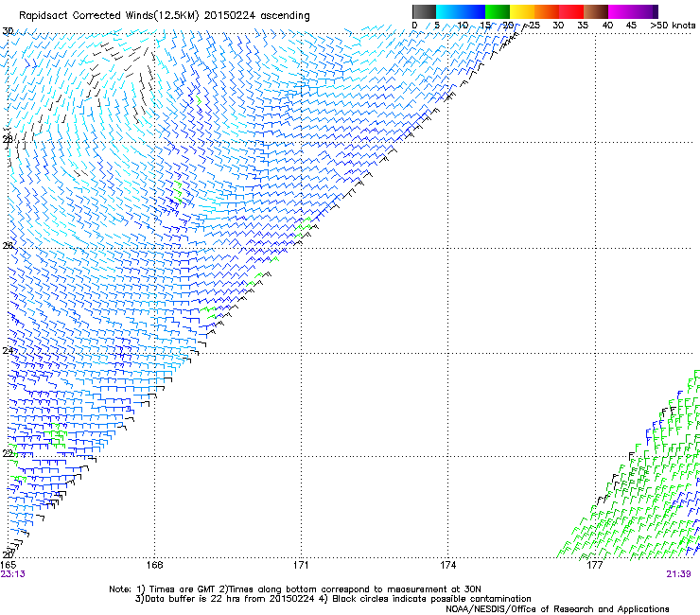The image size is (700, 615).
Task: Click the cyan segment of the wind speed legend
Action: (x=448, y=11)
